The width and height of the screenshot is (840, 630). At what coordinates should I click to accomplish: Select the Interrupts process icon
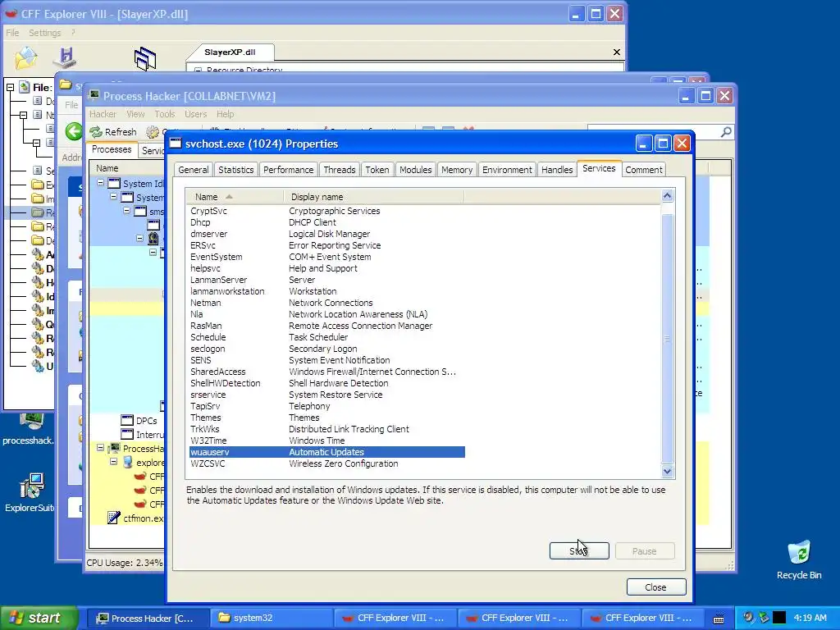127,435
